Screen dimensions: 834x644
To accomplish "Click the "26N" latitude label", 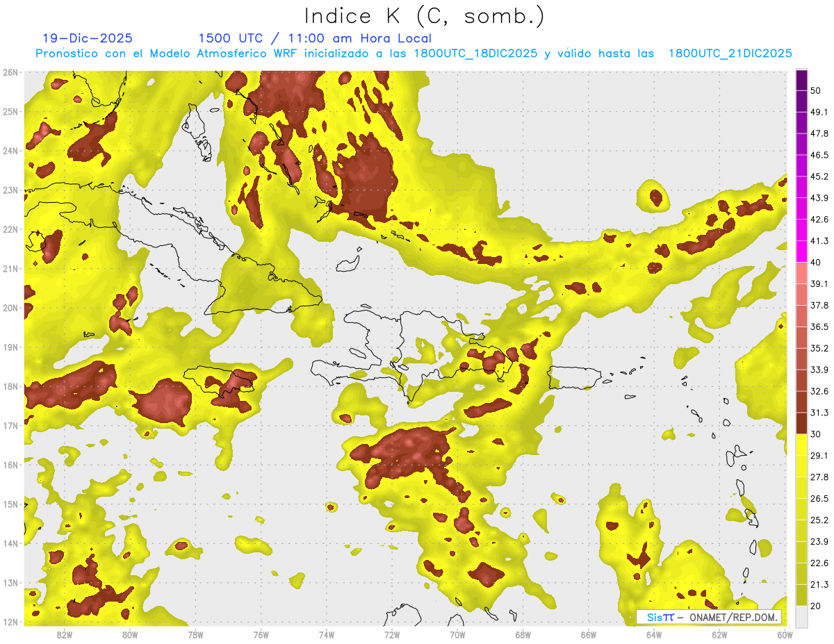I will [10, 72].
